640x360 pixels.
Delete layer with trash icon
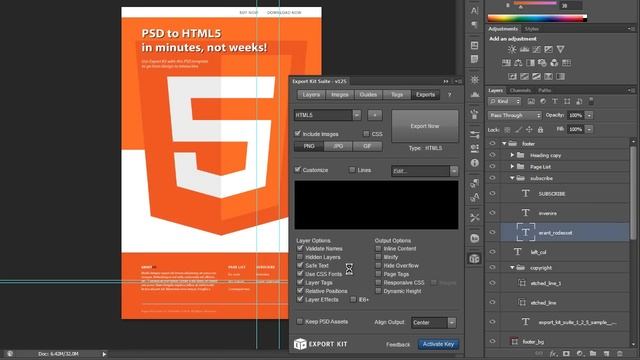[620, 354]
